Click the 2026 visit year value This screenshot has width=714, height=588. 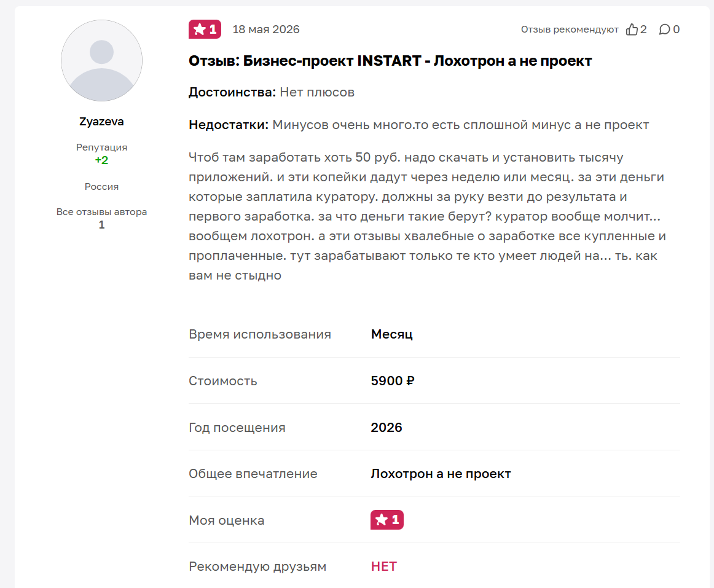pyautogui.click(x=386, y=427)
